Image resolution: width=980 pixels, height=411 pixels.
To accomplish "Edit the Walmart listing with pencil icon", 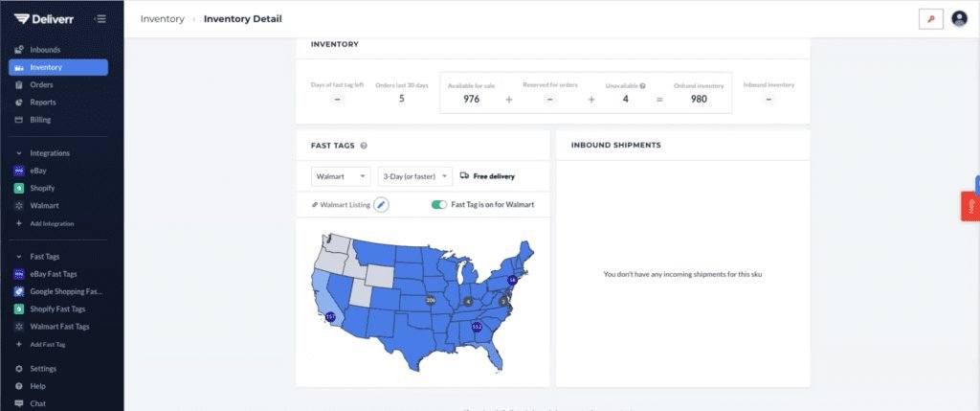I will coord(381,205).
